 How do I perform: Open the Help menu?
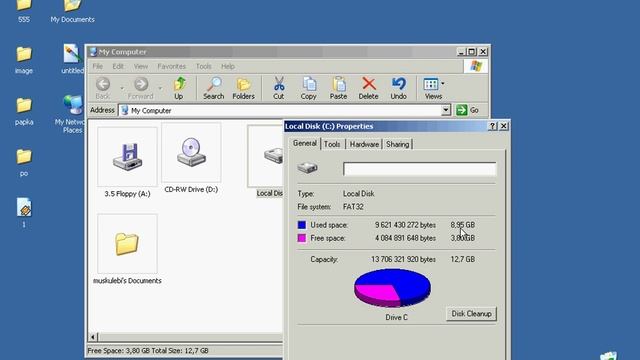click(x=228, y=66)
